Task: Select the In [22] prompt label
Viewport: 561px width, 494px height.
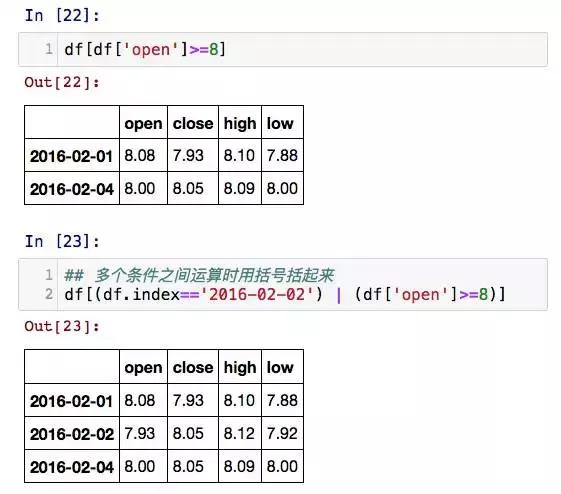Action: (62, 15)
